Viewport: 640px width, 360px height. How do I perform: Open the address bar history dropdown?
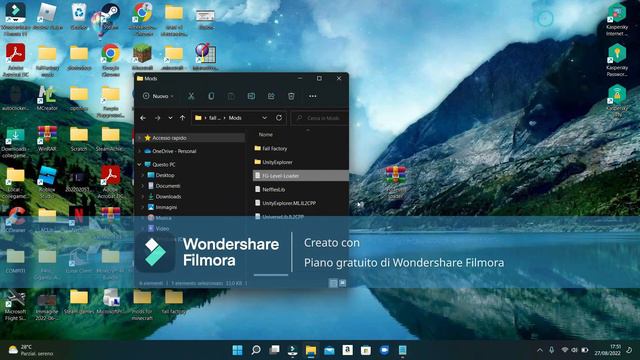[264, 118]
